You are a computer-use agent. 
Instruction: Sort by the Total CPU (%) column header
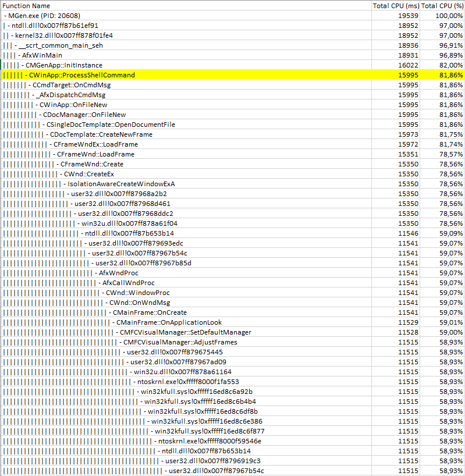[x=442, y=6]
